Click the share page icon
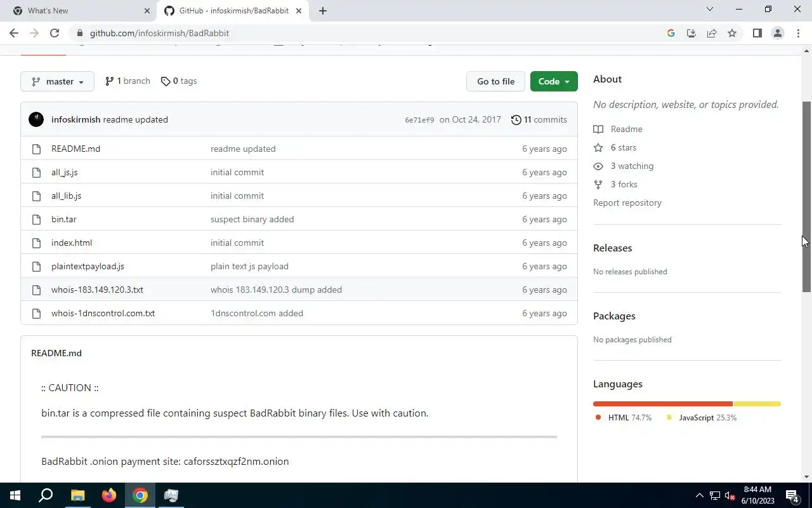Screen dimensions: 812x508 pos(712,33)
